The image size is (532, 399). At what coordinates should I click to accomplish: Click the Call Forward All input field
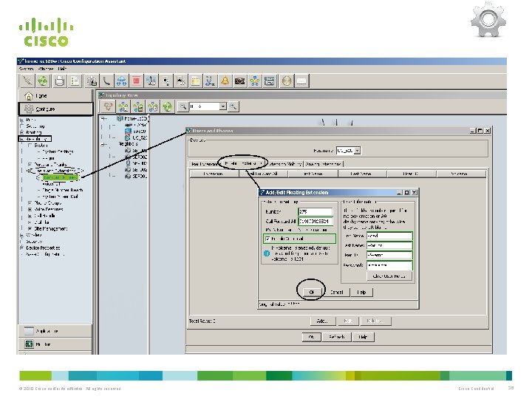[316, 221]
